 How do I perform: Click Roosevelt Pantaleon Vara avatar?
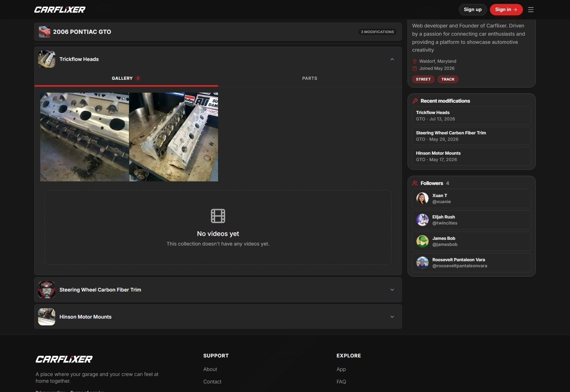pos(423,263)
